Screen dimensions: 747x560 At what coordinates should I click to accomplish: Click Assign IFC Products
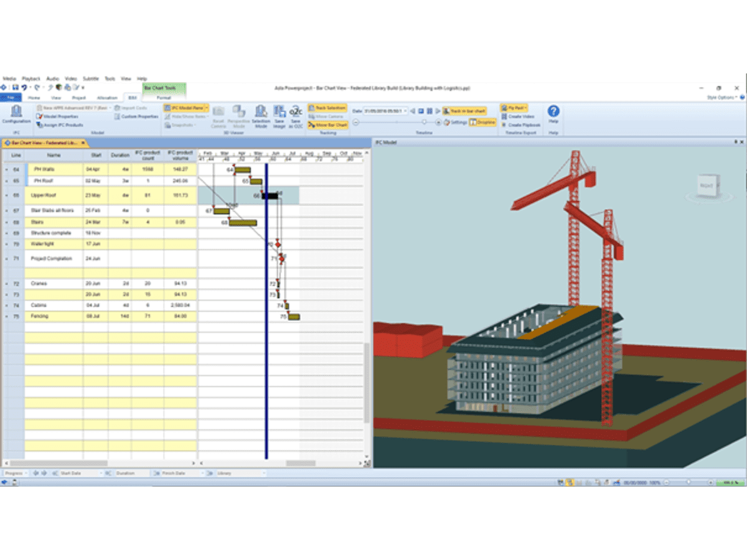(60, 125)
